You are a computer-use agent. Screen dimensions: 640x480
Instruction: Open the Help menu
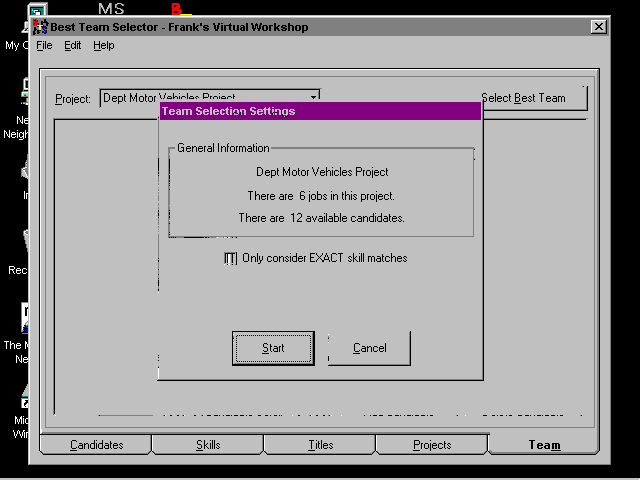(x=104, y=46)
